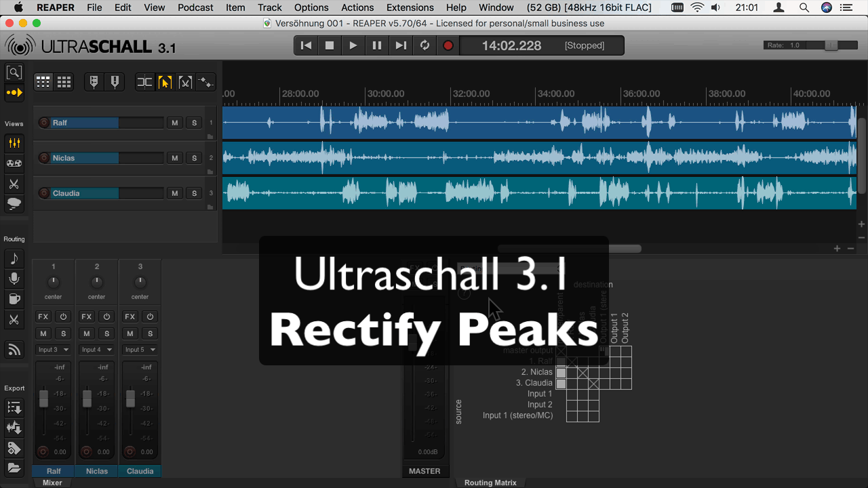Click the ripple cut scissors tool in the toolbar
Screen dimensions: 868x488
coord(185,82)
